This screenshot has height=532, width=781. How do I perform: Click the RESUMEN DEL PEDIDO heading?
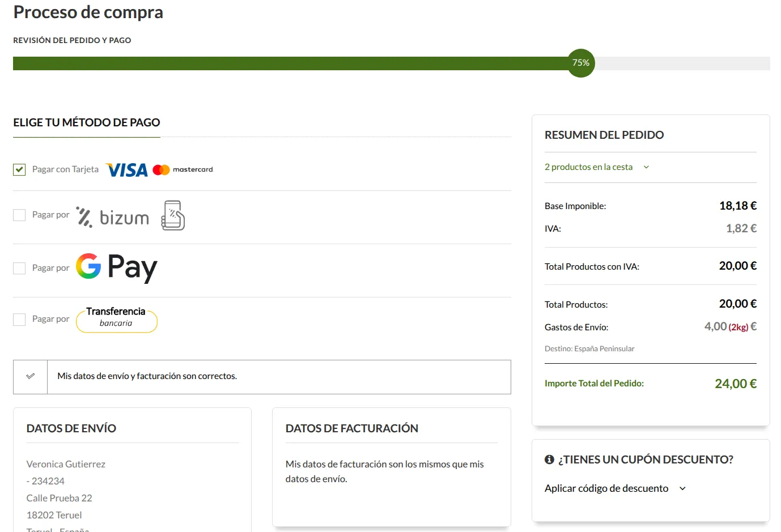pyautogui.click(x=604, y=135)
